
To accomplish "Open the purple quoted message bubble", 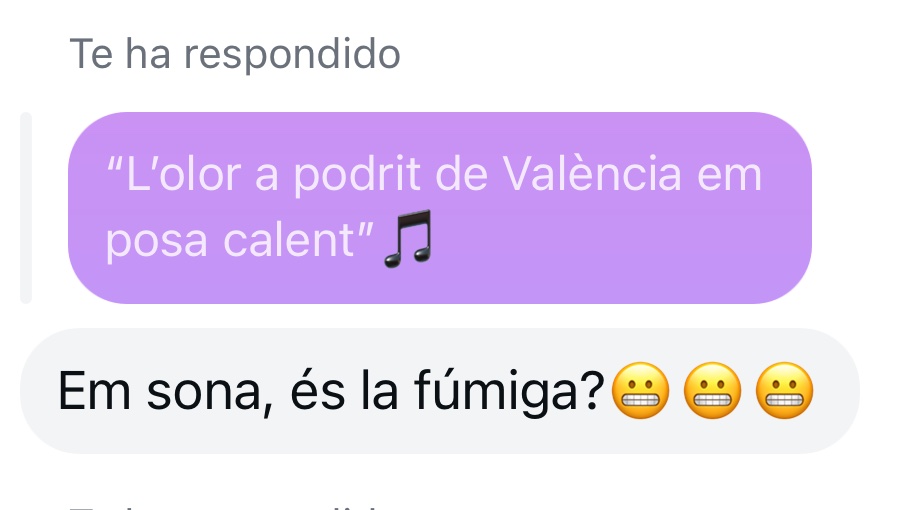I will pos(440,208).
